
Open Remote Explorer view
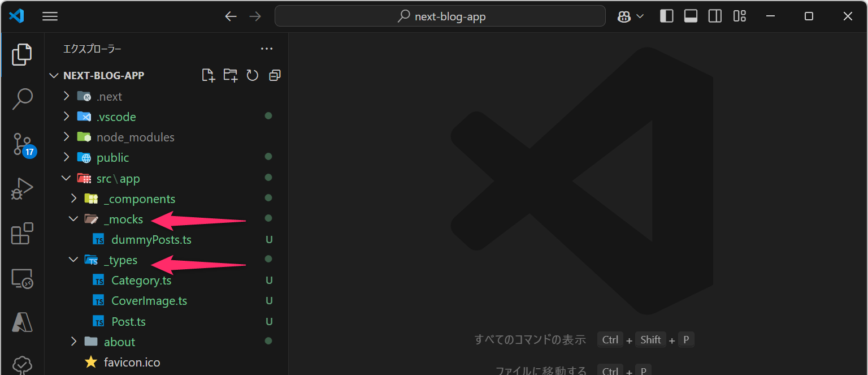coord(22,279)
